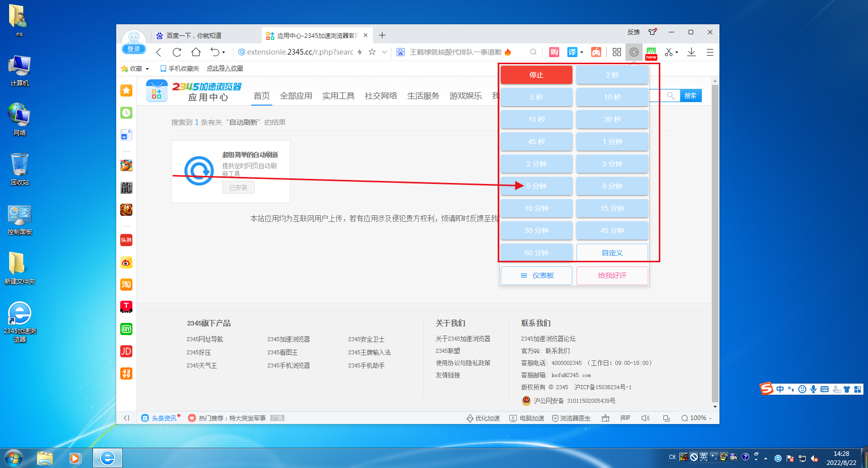
Task: Click the 自定义 custom interval button
Action: [612, 253]
